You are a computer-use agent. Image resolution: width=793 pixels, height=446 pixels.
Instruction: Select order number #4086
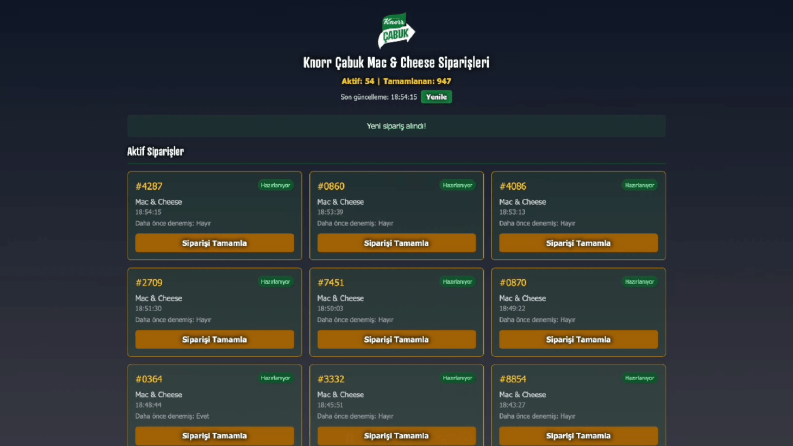(x=513, y=186)
